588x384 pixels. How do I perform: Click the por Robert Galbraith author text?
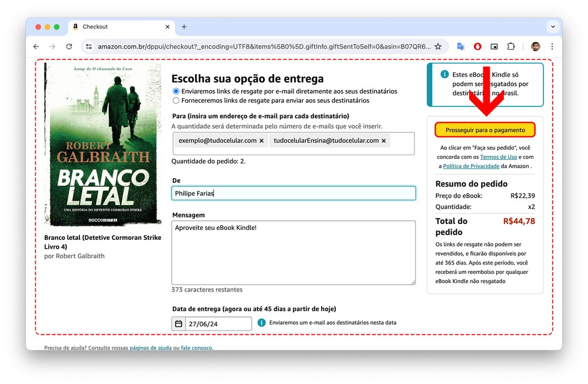[x=74, y=256]
